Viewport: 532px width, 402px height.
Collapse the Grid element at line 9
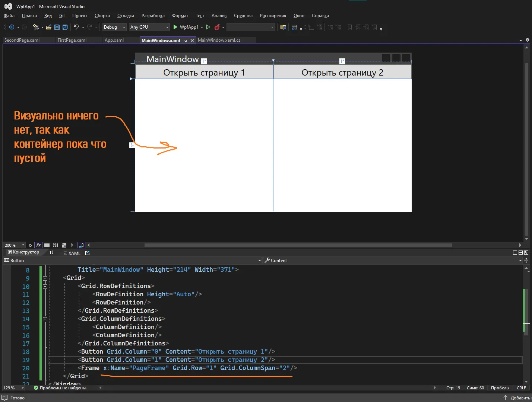(45, 278)
